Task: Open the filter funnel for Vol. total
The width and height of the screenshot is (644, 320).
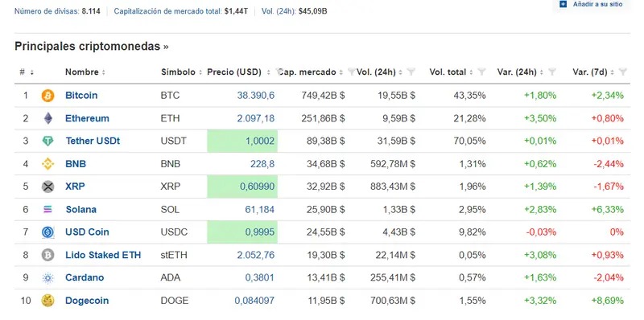Action: coord(481,72)
